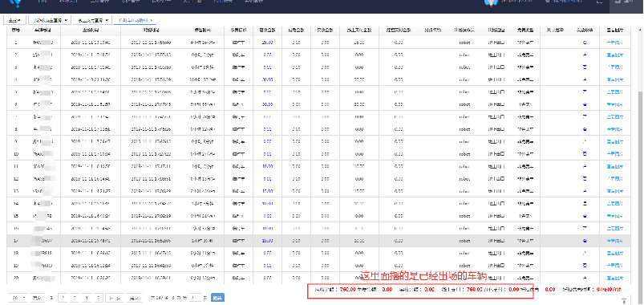The width and height of the screenshot is (644, 305).
Task: Click the blue icon in row 9
Action: tap(585, 141)
